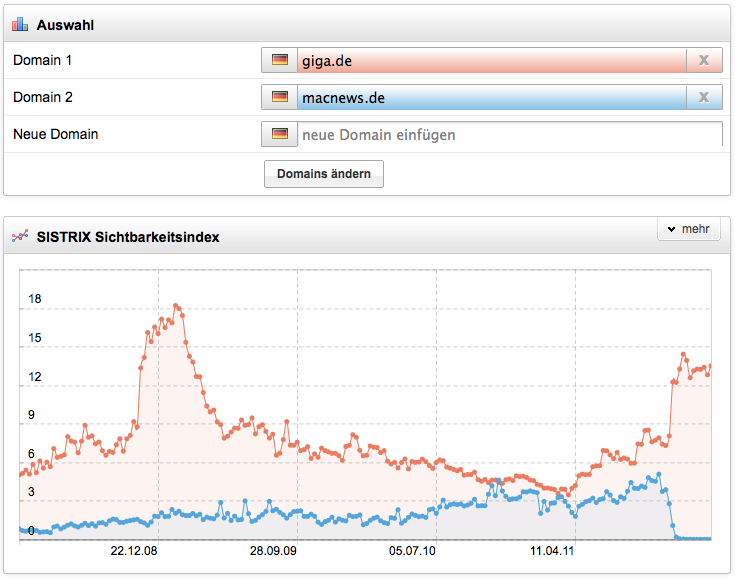Open the country flag selector for Domain 2
Image resolution: width=735 pixels, height=580 pixels.
coord(279,98)
